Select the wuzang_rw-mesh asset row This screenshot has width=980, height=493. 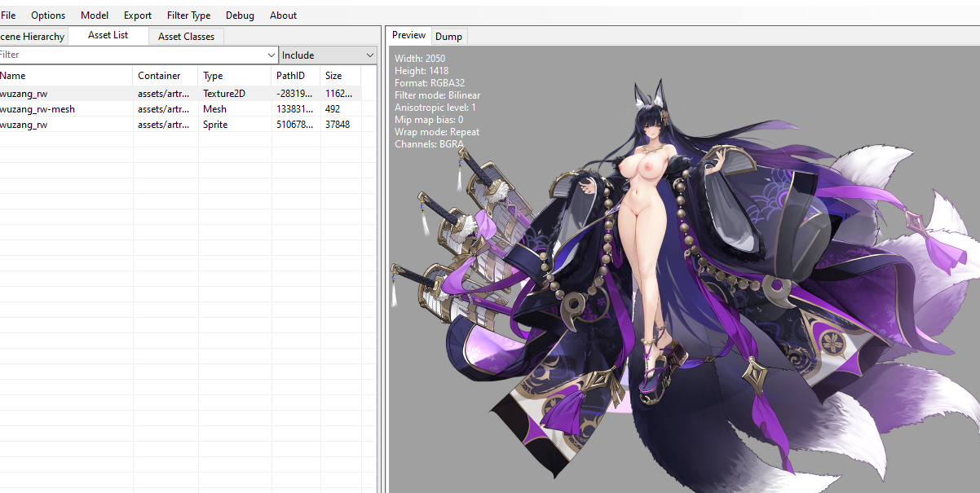[x=180, y=109]
